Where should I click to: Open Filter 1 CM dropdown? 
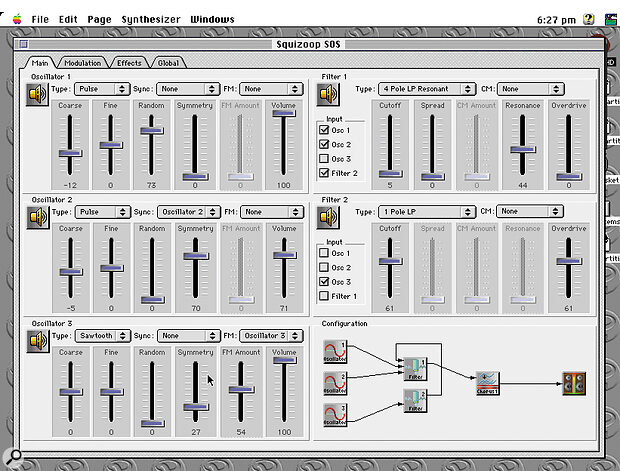click(531, 89)
